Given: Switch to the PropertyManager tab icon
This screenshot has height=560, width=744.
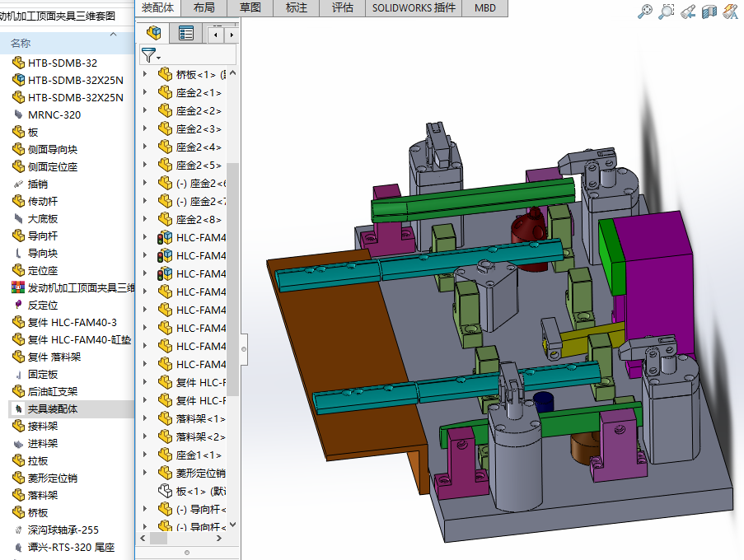Looking at the screenshot, I should pyautogui.click(x=186, y=33).
